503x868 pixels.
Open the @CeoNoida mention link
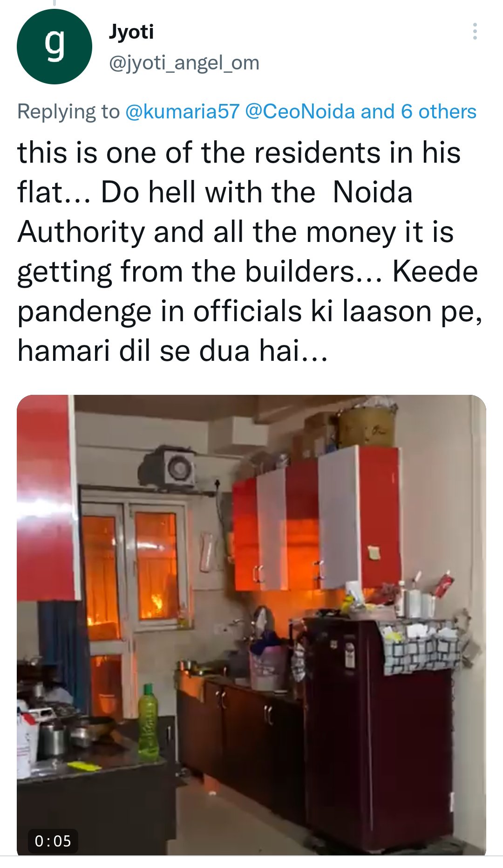coord(300,111)
